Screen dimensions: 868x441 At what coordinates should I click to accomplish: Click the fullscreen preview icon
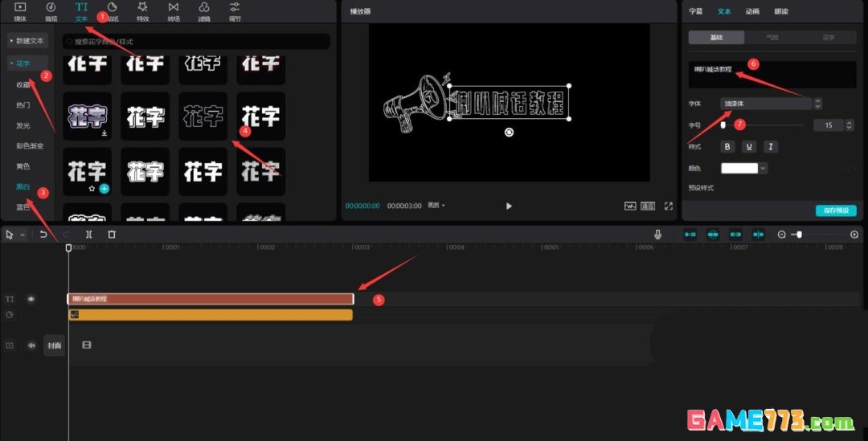pos(668,206)
